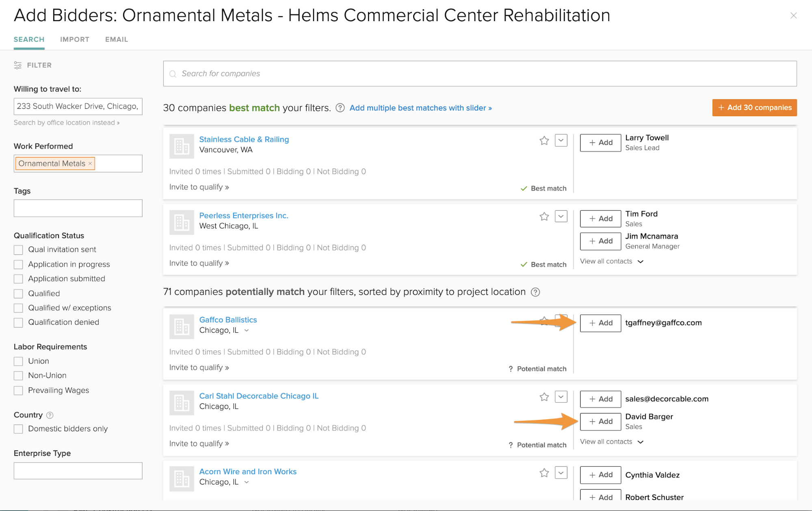Image resolution: width=812 pixels, height=511 pixels.
Task: Remove the Ornamental Metals tag filter
Action: point(90,163)
